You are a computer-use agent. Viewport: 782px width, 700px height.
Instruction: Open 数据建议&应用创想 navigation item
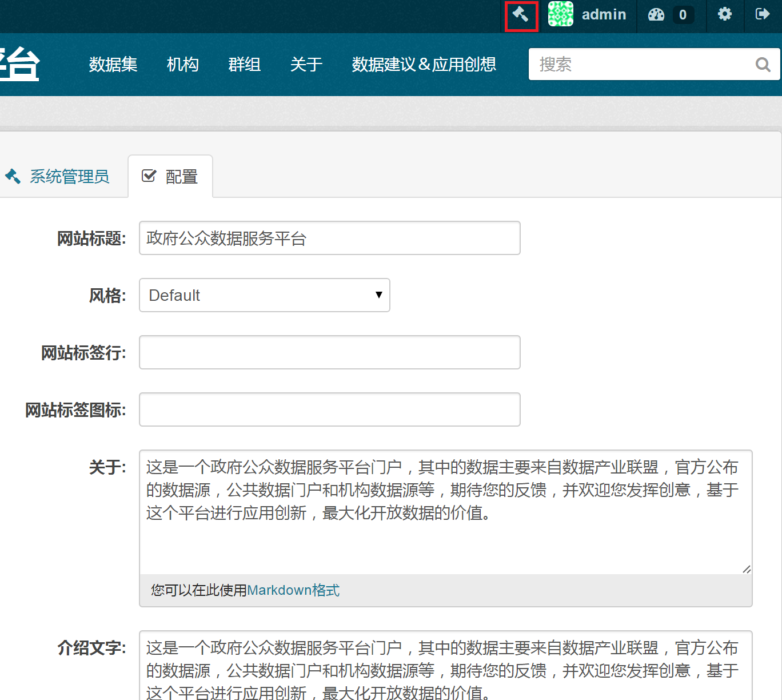424,64
